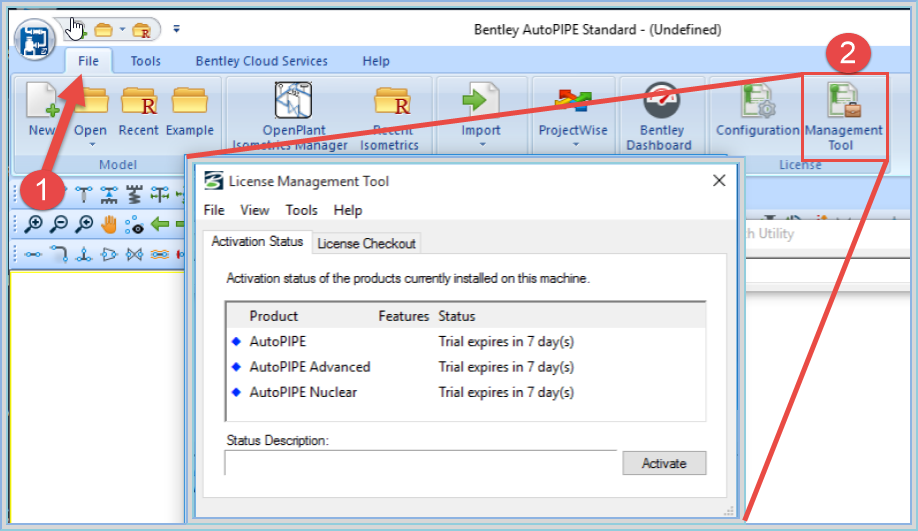
Task: Switch to Bentley Cloud Services tab
Action: [262, 61]
